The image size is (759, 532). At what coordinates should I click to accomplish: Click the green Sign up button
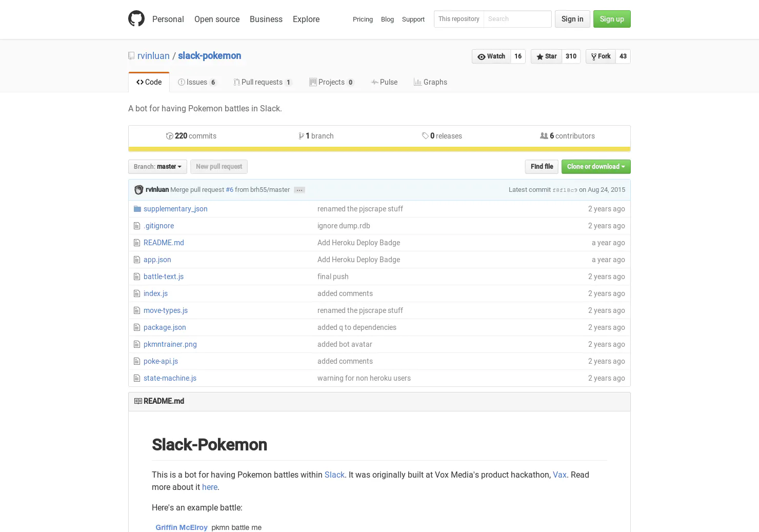pos(612,19)
